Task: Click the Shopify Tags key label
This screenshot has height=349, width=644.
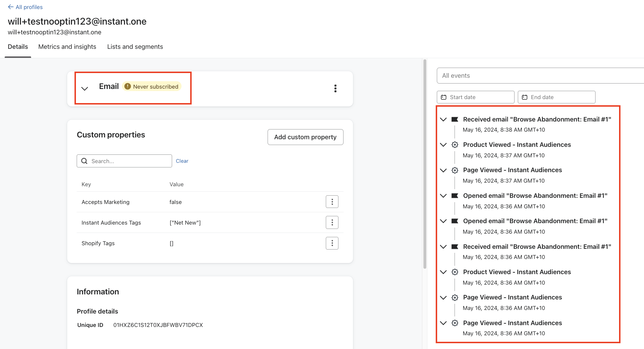Action: (98, 243)
